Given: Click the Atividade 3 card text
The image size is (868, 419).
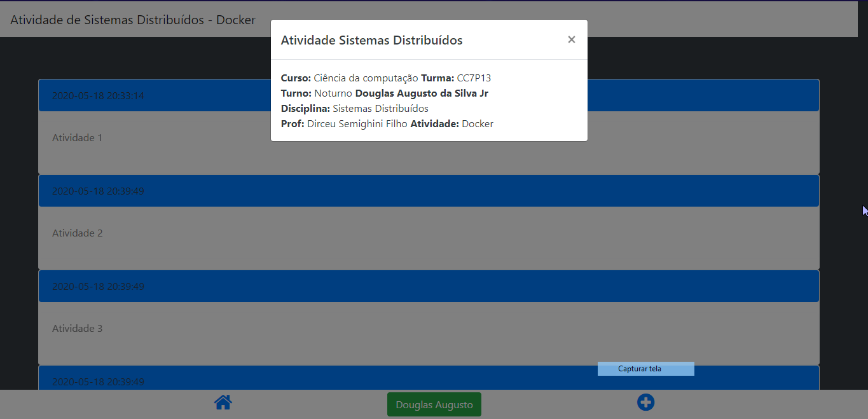Looking at the screenshot, I should point(77,328).
